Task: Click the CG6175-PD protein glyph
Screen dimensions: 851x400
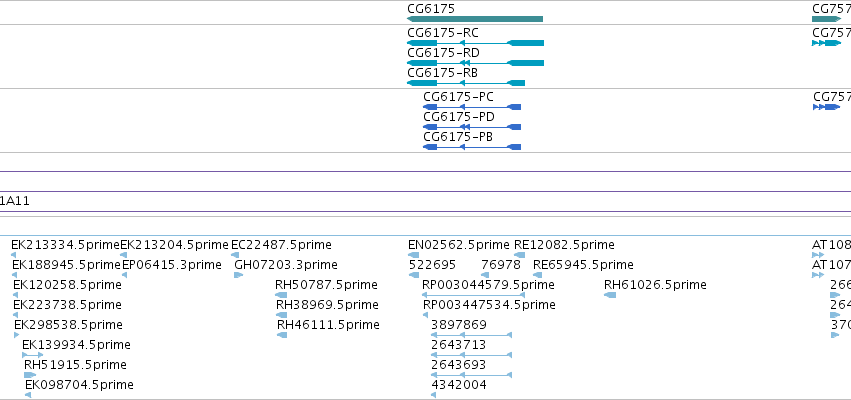Action: point(472,127)
